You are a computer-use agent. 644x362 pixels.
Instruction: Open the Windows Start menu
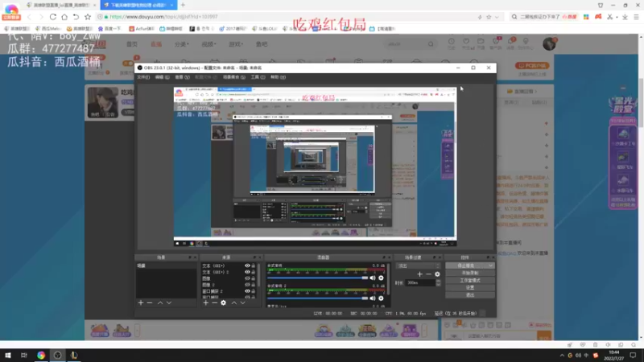[8, 355]
